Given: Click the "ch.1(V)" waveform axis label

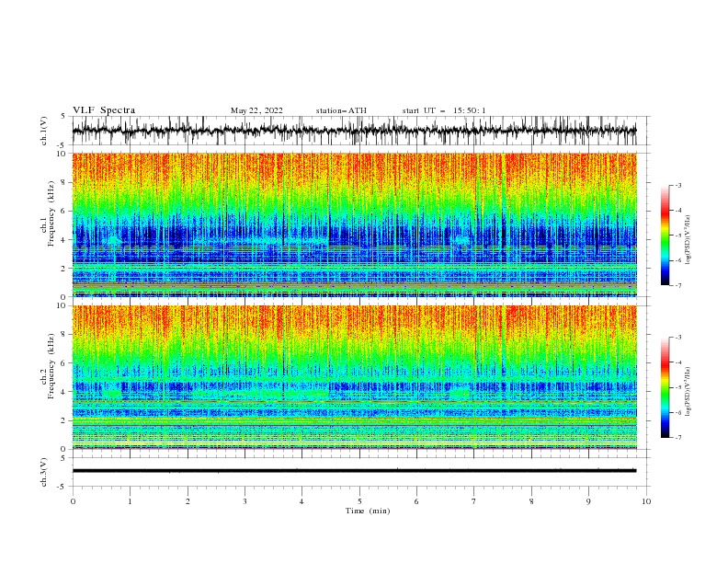Looking at the screenshot, I should point(44,131).
